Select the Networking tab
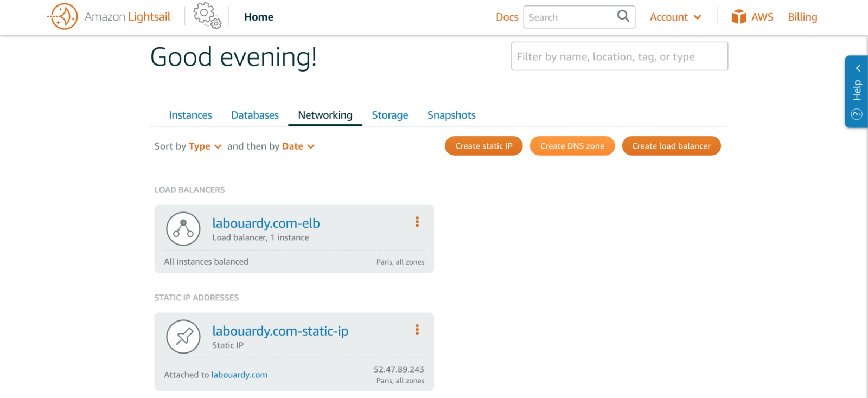 pos(325,115)
